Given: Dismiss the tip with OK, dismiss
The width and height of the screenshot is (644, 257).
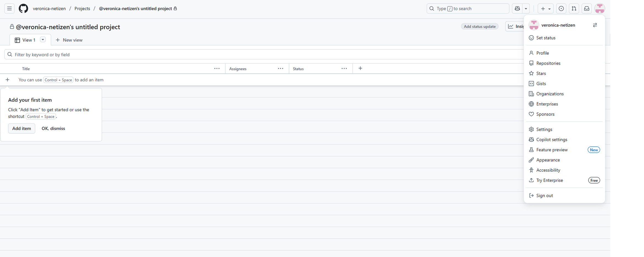Looking at the screenshot, I should click(x=53, y=128).
